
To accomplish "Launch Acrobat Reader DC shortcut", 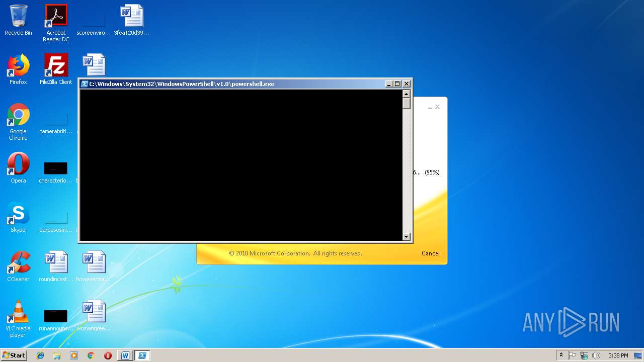I will tap(56, 23).
